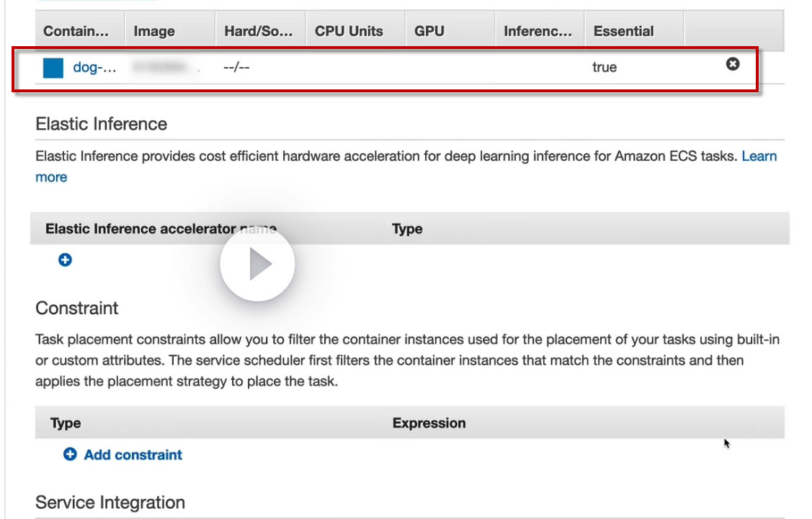This screenshot has height=519, width=812.
Task: Click the GPU column header
Action: pyautogui.click(x=429, y=32)
